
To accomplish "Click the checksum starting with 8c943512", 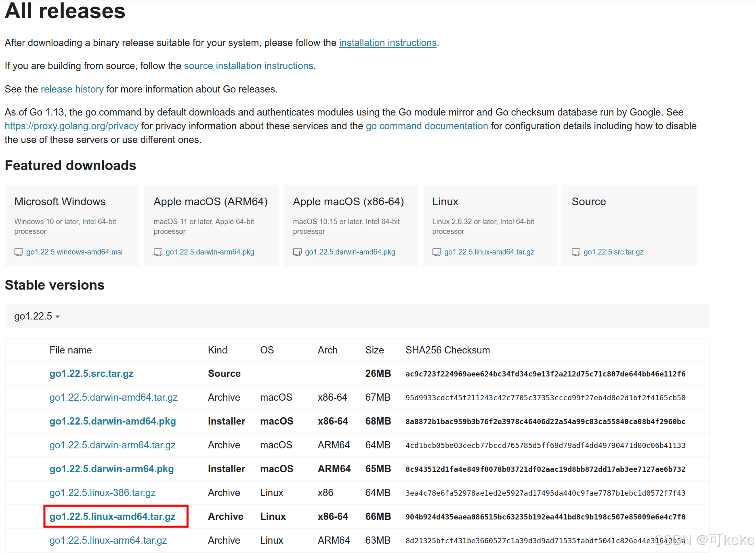I will [545, 469].
